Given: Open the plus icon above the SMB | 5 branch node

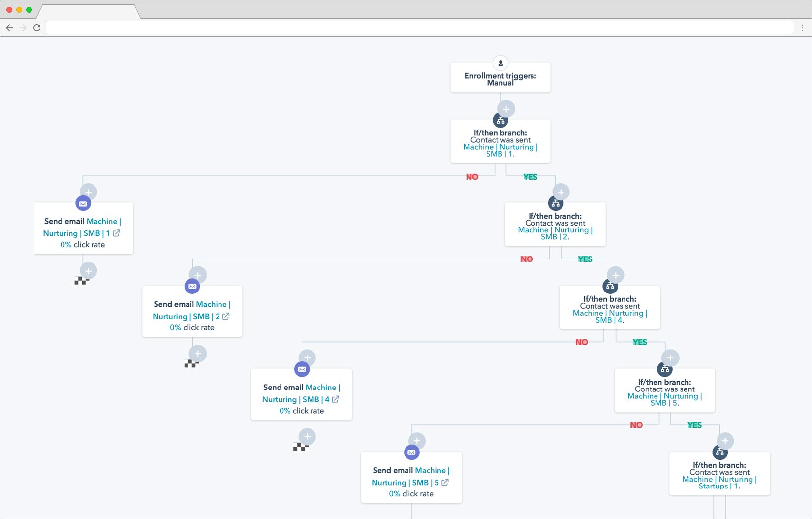Looking at the screenshot, I should tap(670, 357).
